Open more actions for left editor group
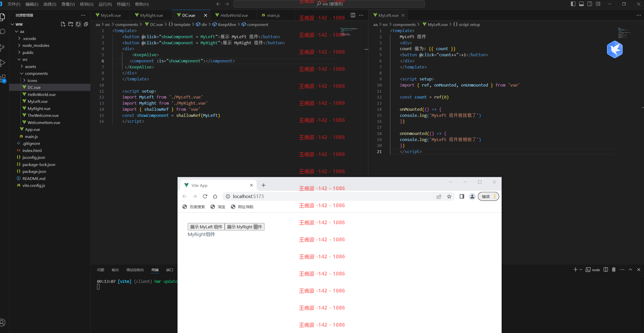This screenshot has height=333, width=644. point(361,15)
